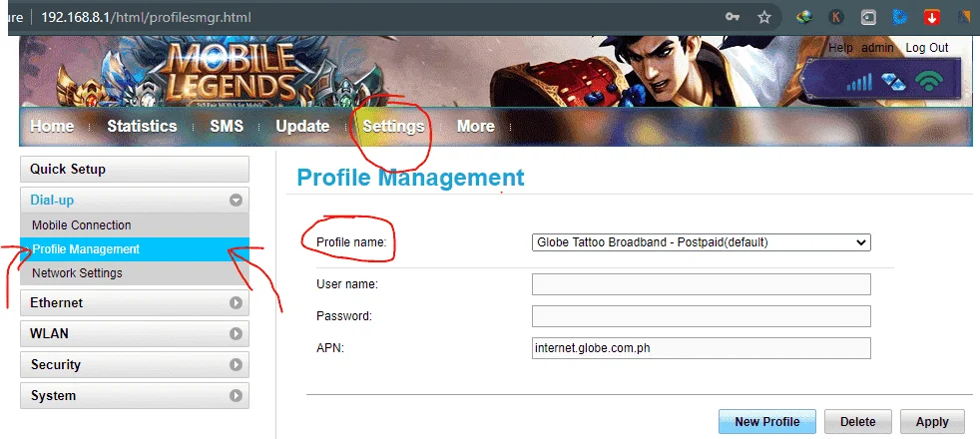Open the Internet Download Manager extension icon
The width and height of the screenshot is (980, 439).
tap(803, 17)
